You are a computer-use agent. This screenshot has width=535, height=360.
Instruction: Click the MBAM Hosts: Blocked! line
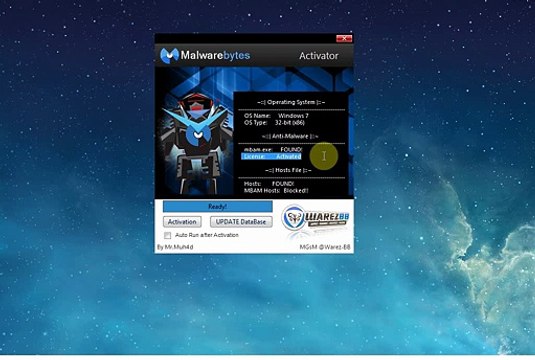(276, 191)
